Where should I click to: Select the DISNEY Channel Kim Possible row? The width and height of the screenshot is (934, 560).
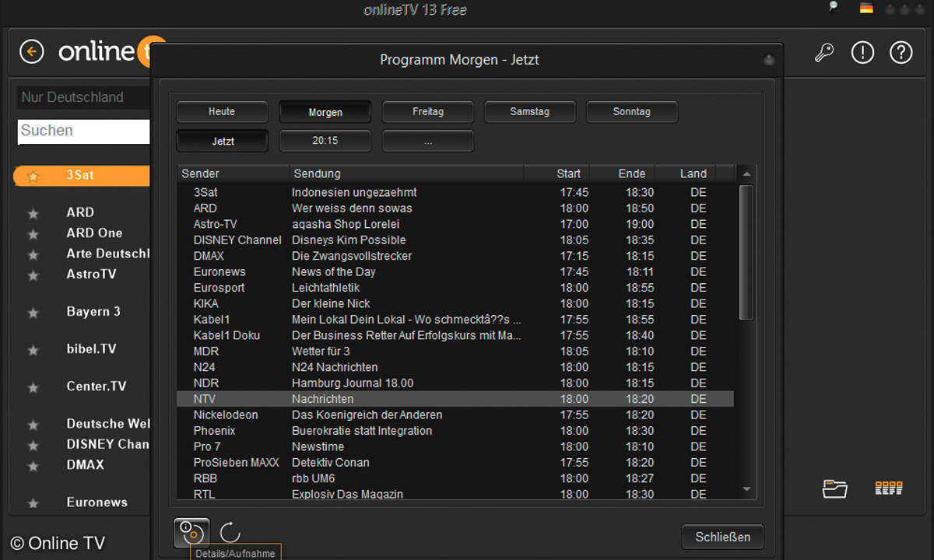coord(455,240)
